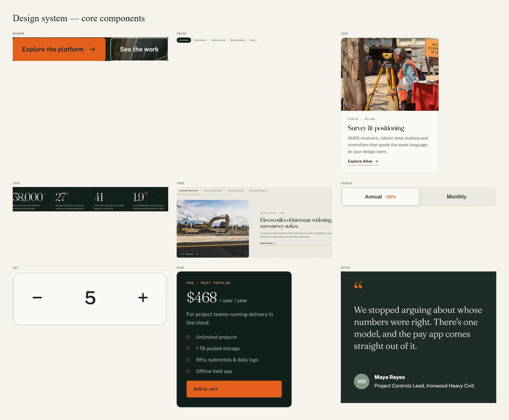Select the Field hardware chip
The width and height of the screenshot is (509, 420).
click(200, 40)
